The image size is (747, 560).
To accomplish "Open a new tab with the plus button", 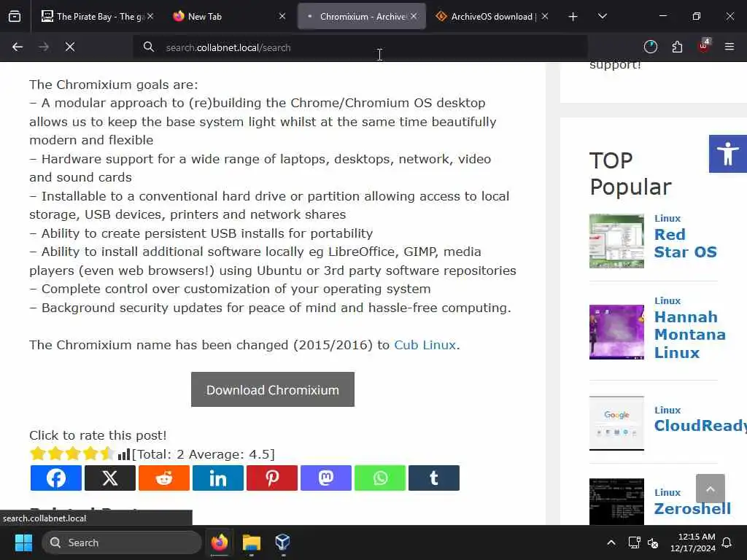I will tap(573, 17).
